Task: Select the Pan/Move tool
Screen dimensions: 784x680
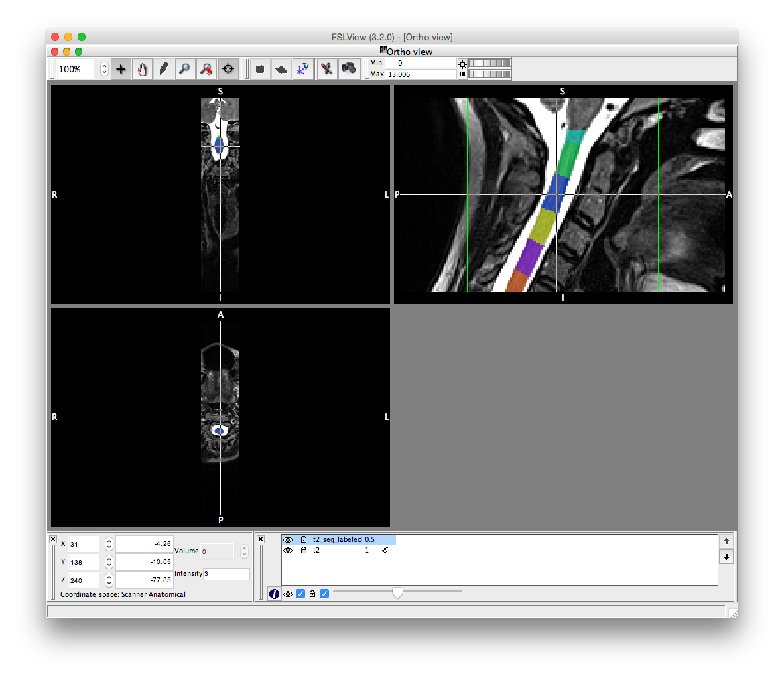Action: pyautogui.click(x=143, y=69)
